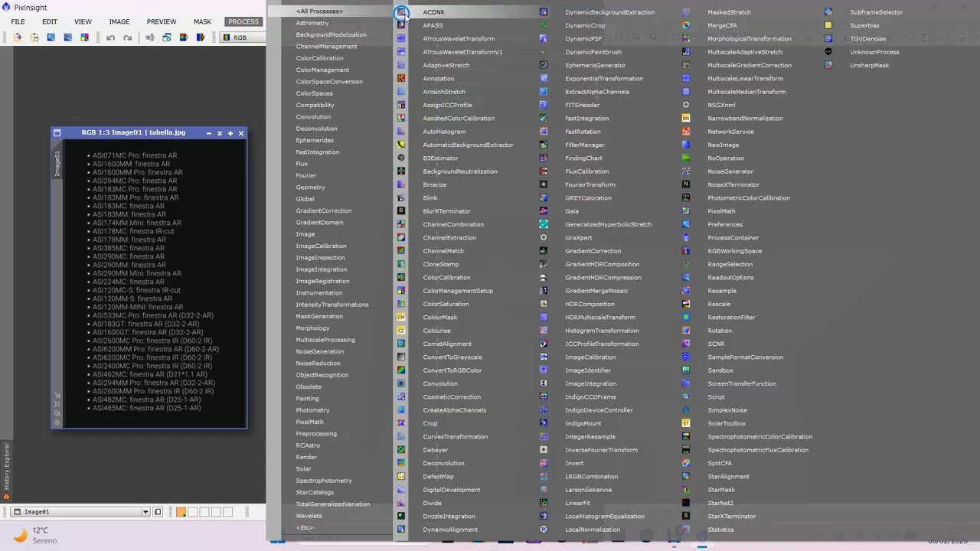Click the icon next to ColorSaturation

pyautogui.click(x=401, y=304)
